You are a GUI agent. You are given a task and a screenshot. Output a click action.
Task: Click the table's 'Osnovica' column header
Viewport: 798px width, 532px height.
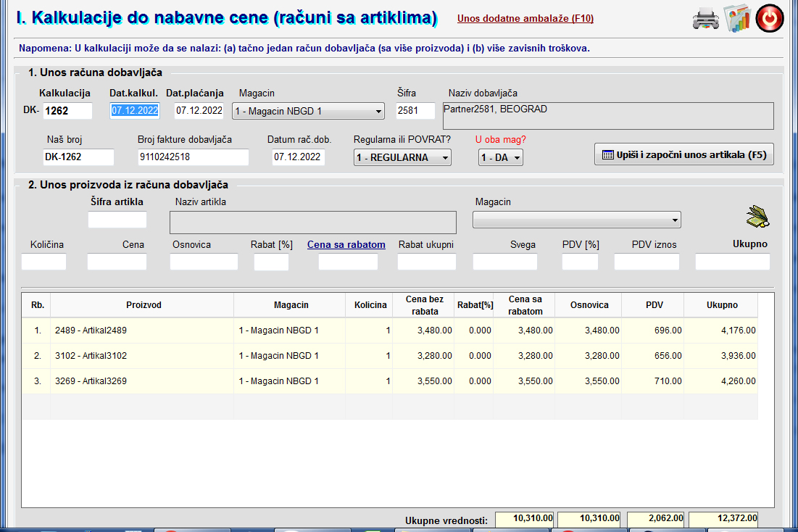[589, 305]
